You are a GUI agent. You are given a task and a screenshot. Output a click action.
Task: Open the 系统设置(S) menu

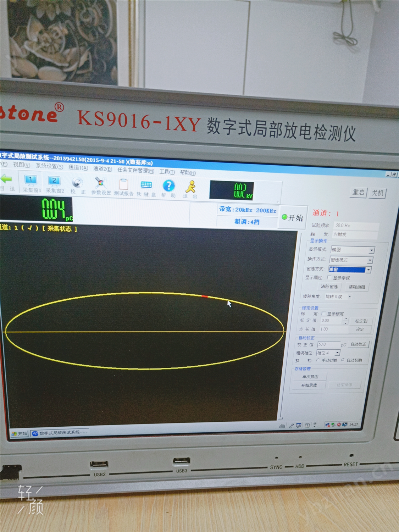coord(49,166)
